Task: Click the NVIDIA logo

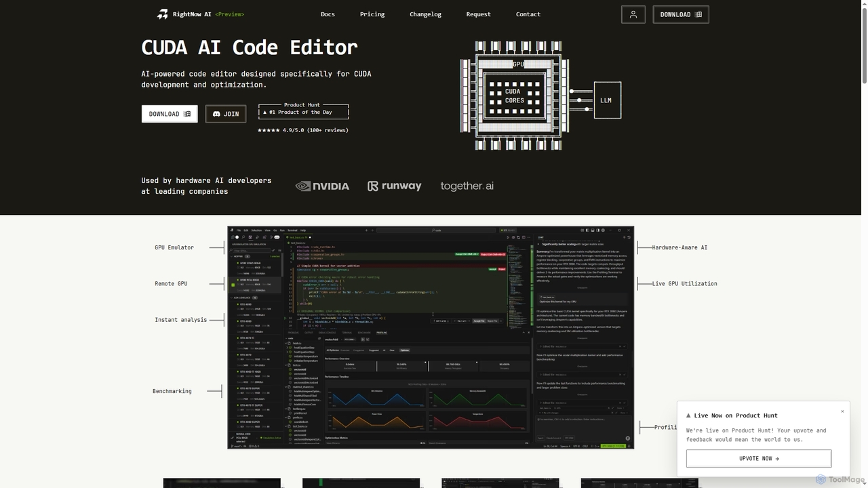Action: [322, 186]
